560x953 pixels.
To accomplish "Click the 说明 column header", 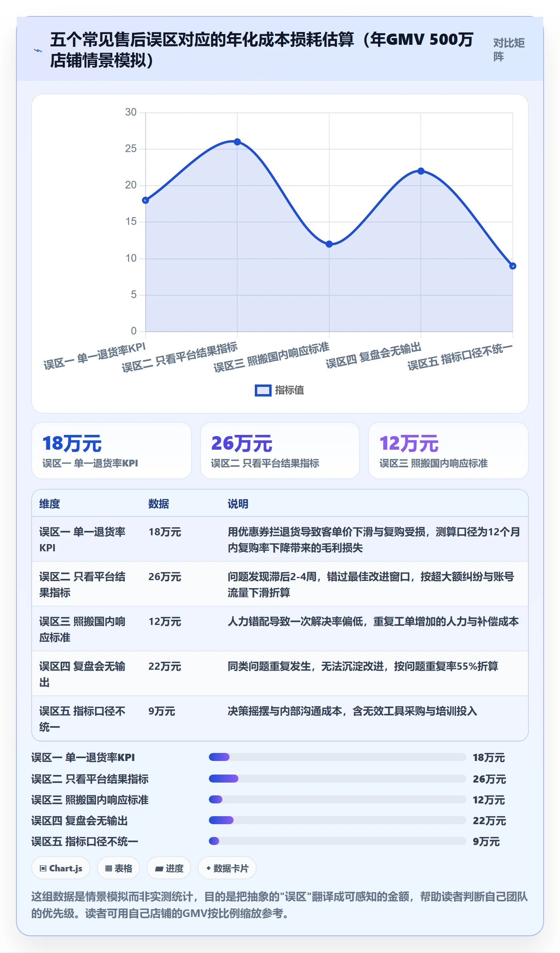I will click(x=238, y=504).
